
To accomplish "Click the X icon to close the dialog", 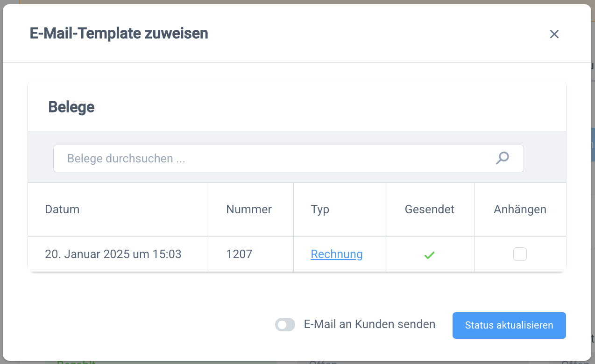I will pyautogui.click(x=554, y=34).
